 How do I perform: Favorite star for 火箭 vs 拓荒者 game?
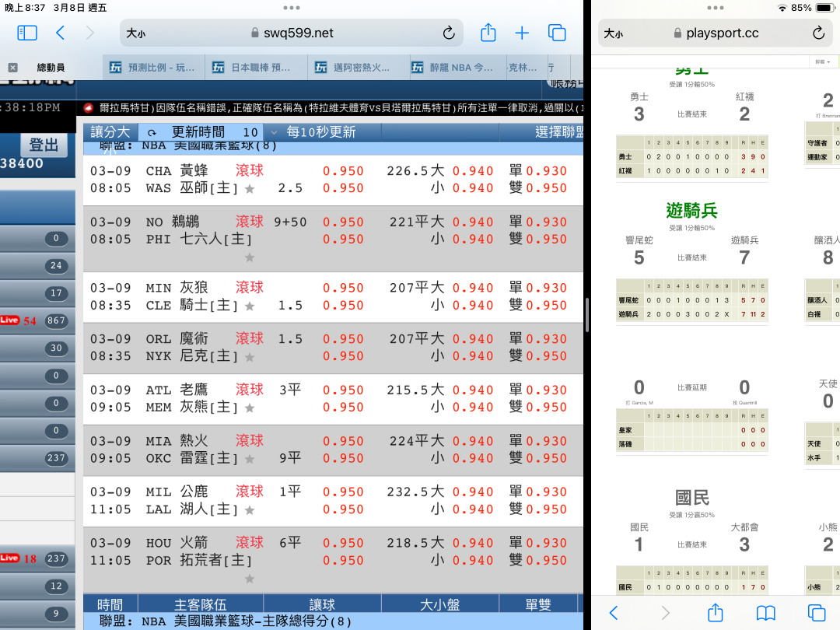point(250,579)
